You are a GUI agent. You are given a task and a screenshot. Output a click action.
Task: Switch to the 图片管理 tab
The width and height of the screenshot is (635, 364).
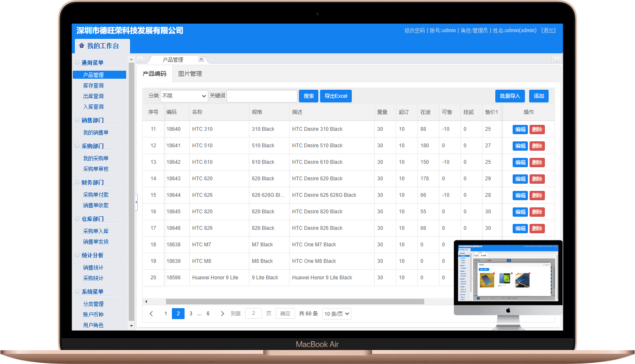click(x=190, y=74)
